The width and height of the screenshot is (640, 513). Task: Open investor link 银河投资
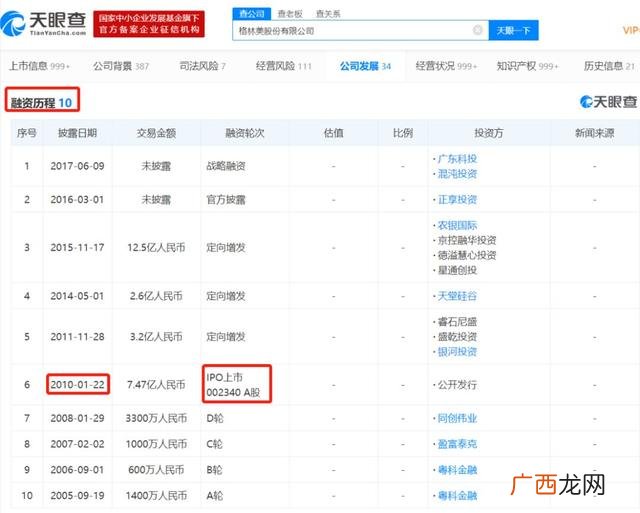457,352
